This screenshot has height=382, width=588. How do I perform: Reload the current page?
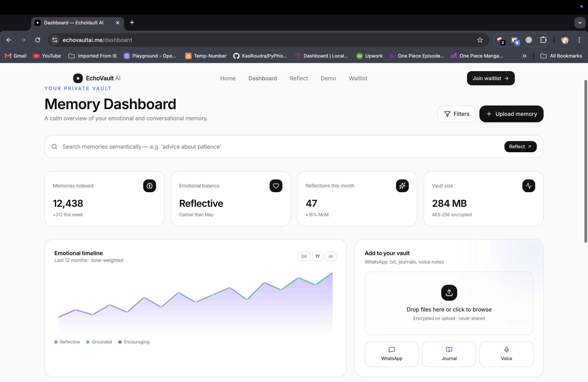click(38, 40)
